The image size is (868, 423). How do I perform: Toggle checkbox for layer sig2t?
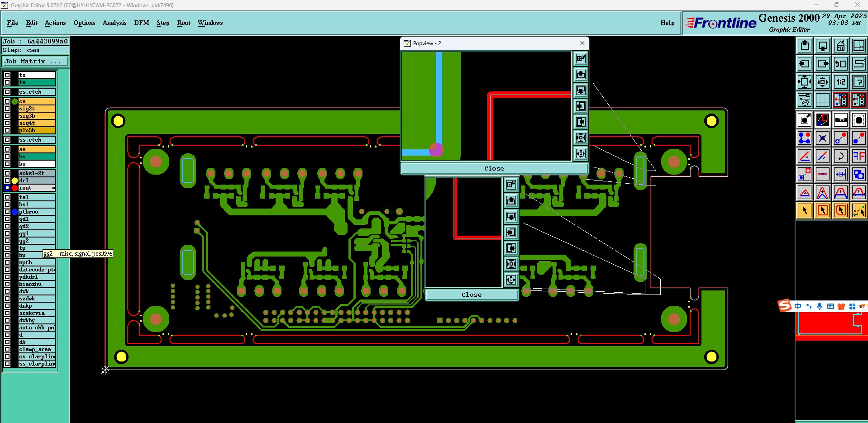click(x=7, y=109)
